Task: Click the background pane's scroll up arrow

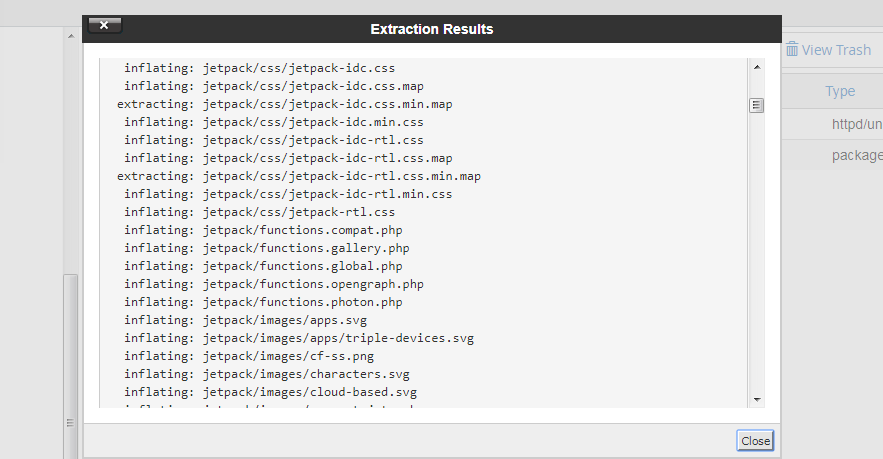Action: pyautogui.click(x=71, y=36)
